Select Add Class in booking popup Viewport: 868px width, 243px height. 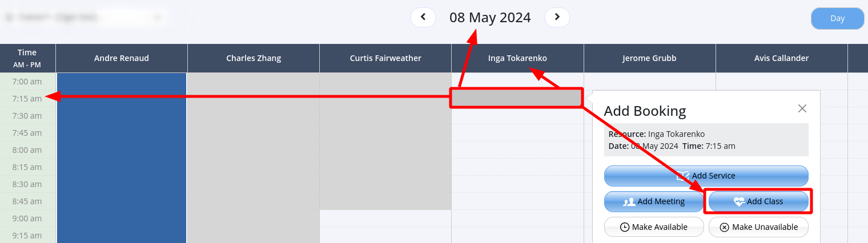758,201
